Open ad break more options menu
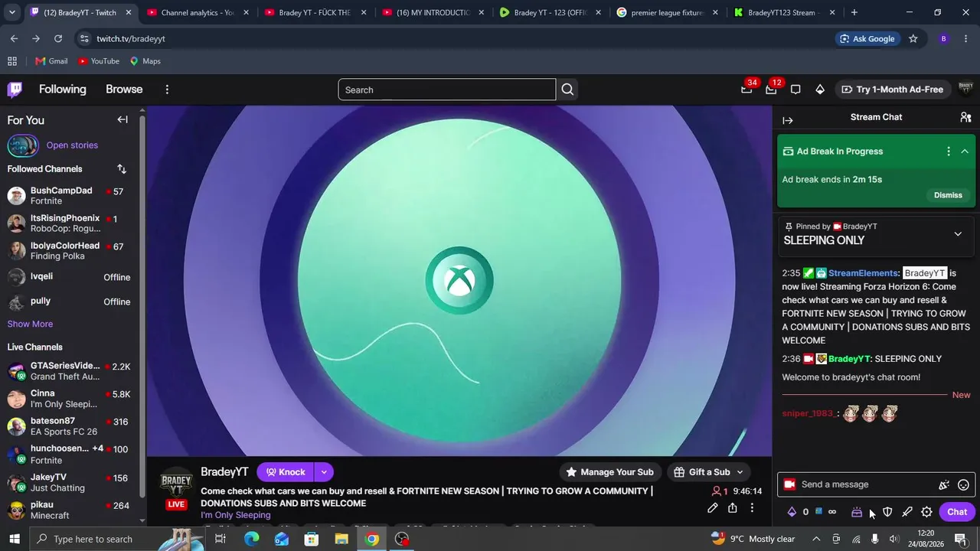This screenshot has height=551, width=980. click(949, 152)
